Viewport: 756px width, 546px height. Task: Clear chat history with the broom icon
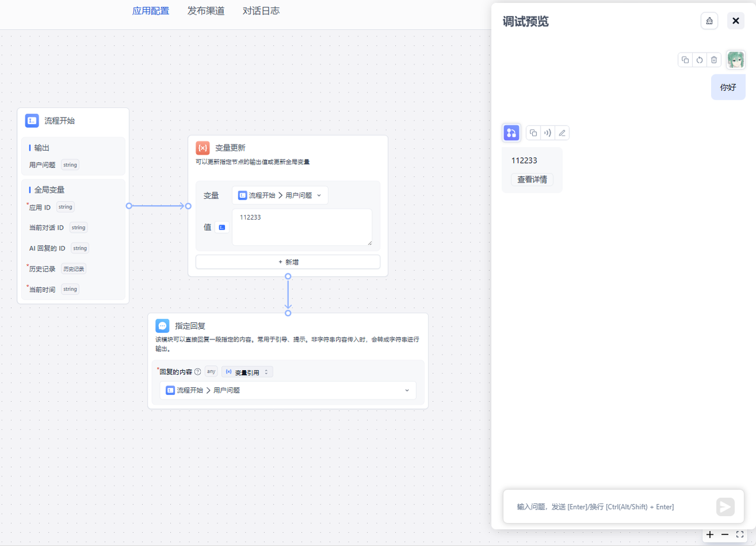tap(709, 21)
